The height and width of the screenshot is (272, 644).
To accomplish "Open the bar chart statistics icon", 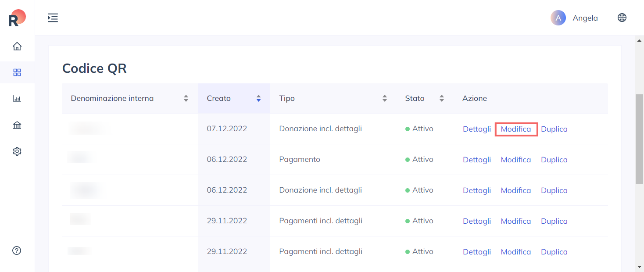I will [17, 99].
